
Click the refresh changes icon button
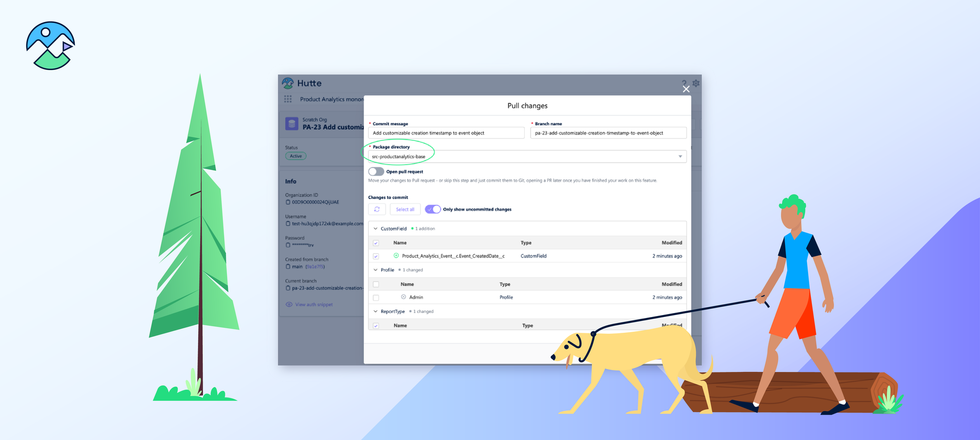(x=377, y=209)
